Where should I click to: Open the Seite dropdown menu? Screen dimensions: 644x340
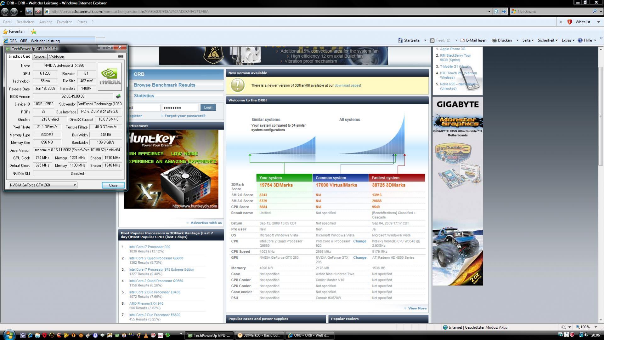(528, 40)
